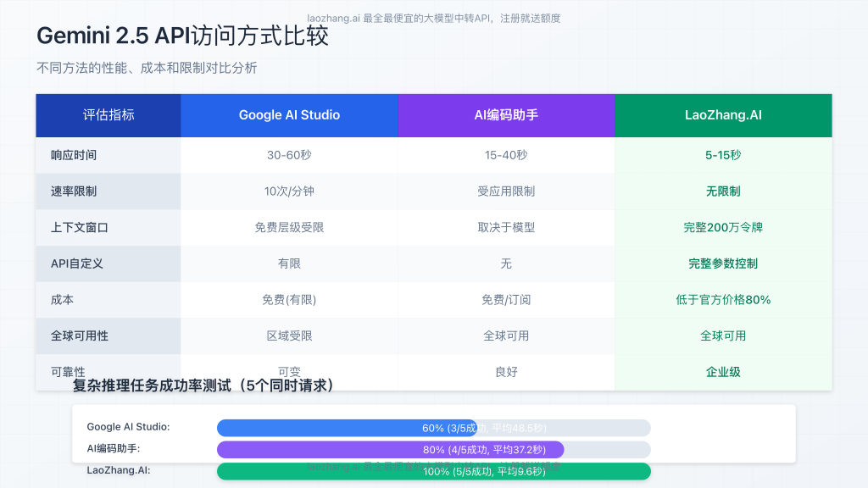Click the 评估指标 column header
868x488 pixels.
click(x=108, y=115)
